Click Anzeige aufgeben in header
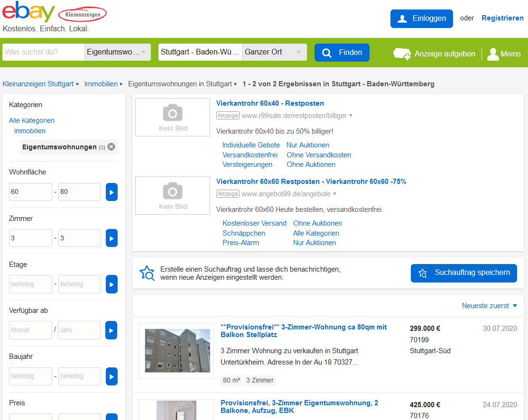Screen dimensions: 528x420 [435, 54]
